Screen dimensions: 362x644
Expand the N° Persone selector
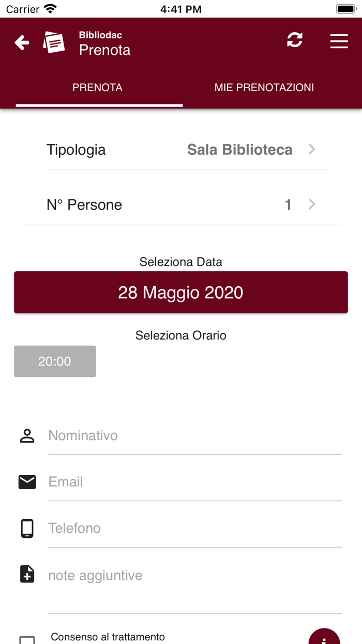[181, 204]
